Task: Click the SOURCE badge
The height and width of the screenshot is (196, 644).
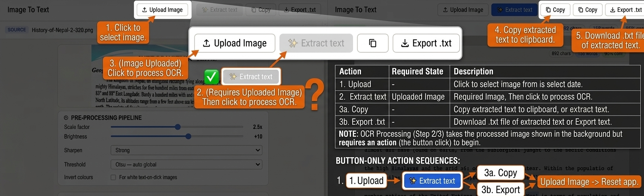Action: [17, 30]
